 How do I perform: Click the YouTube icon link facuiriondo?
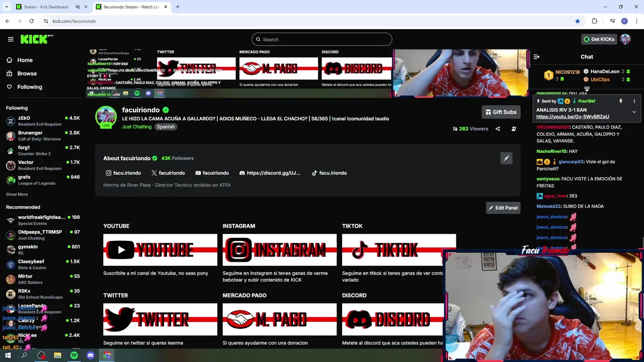point(212,173)
